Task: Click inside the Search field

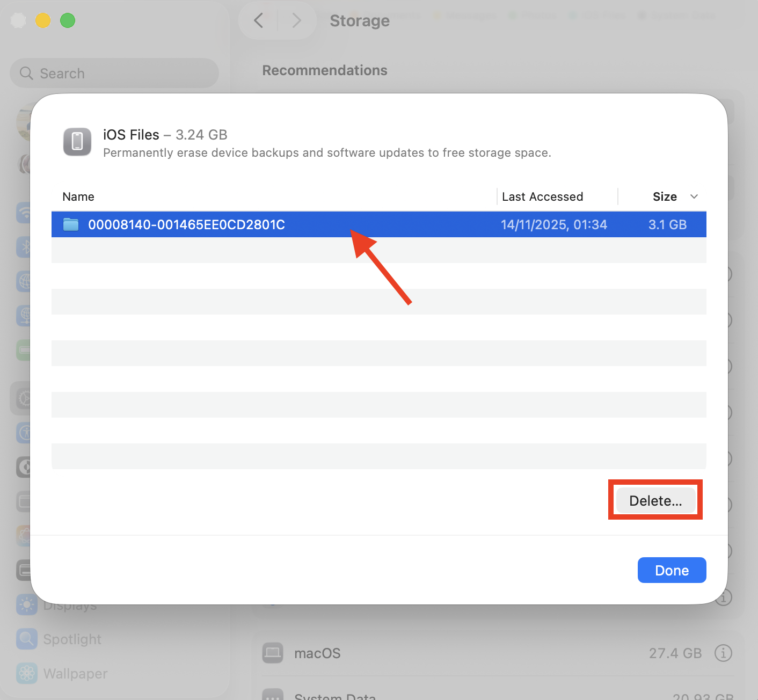Action: 114,73
